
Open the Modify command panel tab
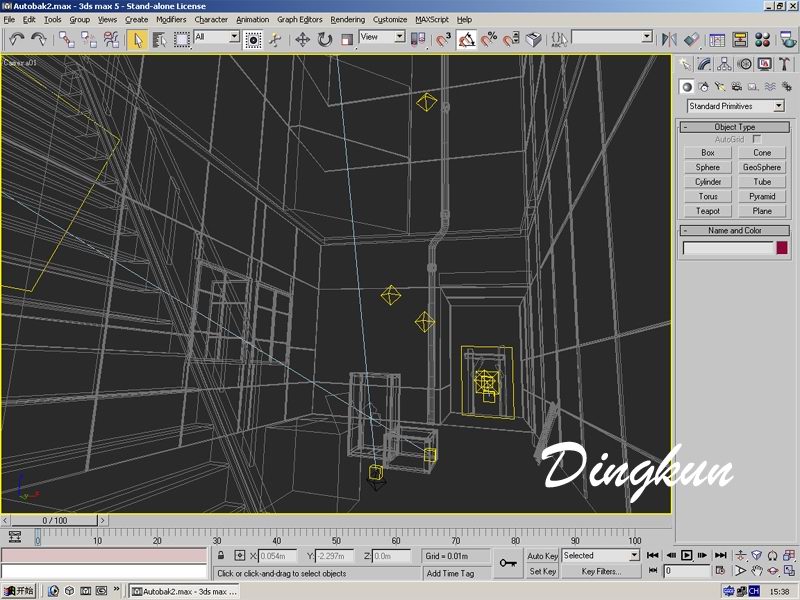703,64
